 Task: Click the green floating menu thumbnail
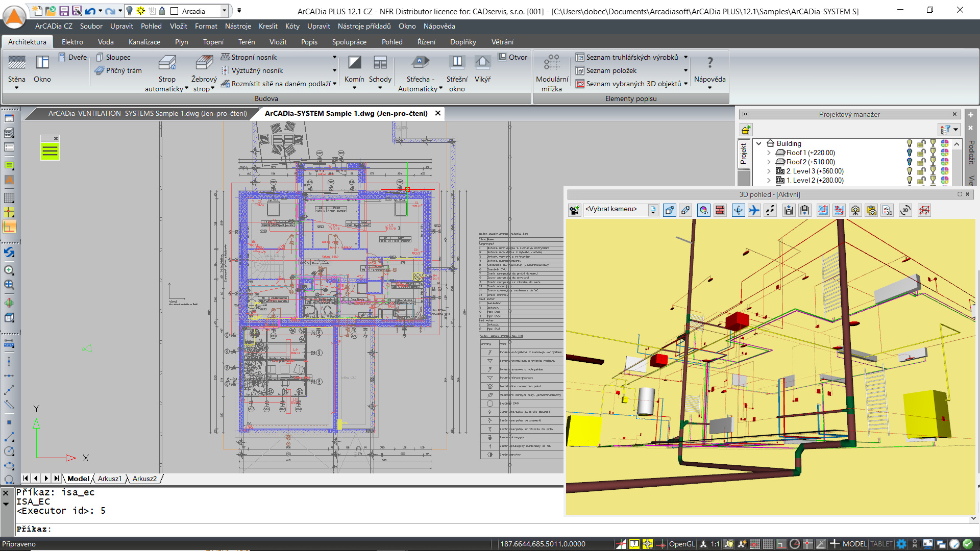tap(50, 151)
